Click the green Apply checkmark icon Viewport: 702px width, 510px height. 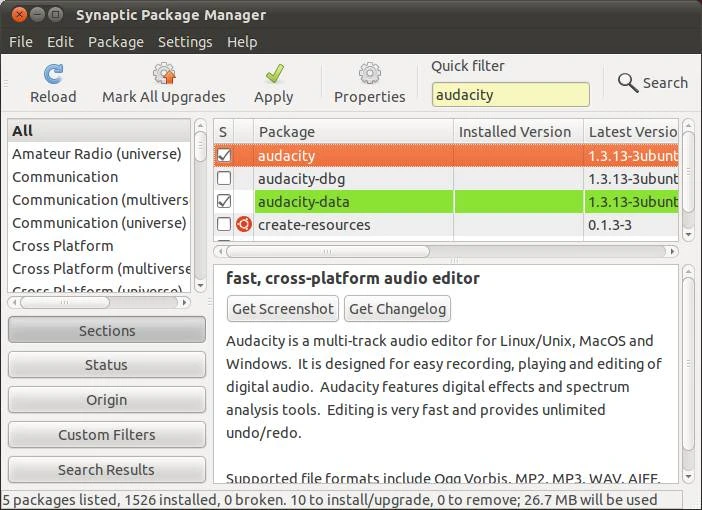tap(274, 73)
